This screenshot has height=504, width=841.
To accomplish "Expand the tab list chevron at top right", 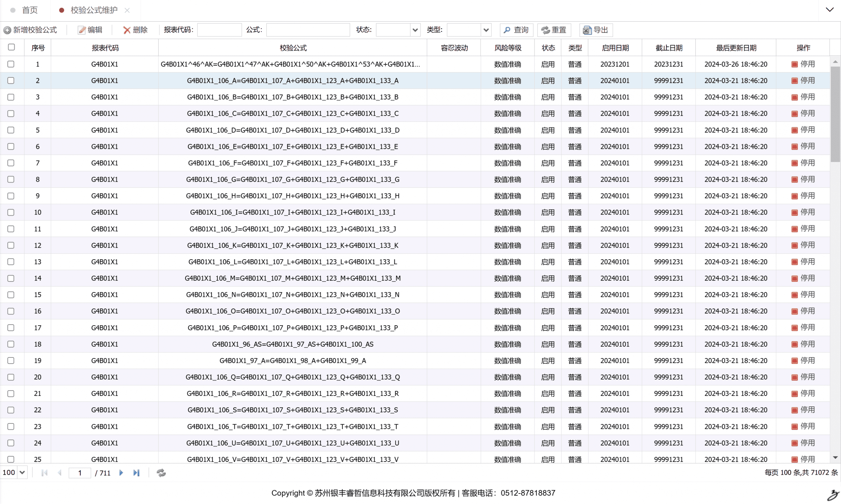I will click(830, 10).
